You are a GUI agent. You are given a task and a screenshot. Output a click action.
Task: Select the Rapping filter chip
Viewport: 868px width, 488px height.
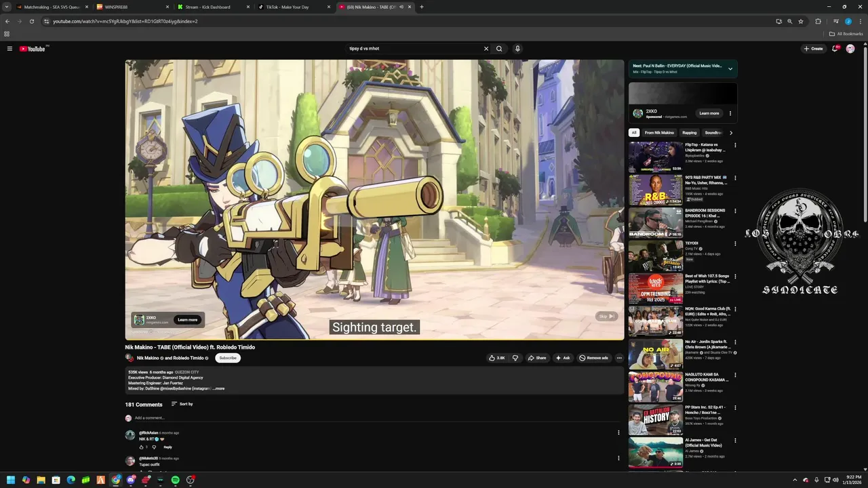690,133
